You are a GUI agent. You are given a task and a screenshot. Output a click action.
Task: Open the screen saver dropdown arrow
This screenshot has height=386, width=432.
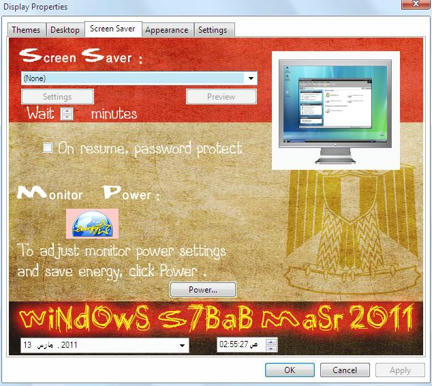point(251,79)
